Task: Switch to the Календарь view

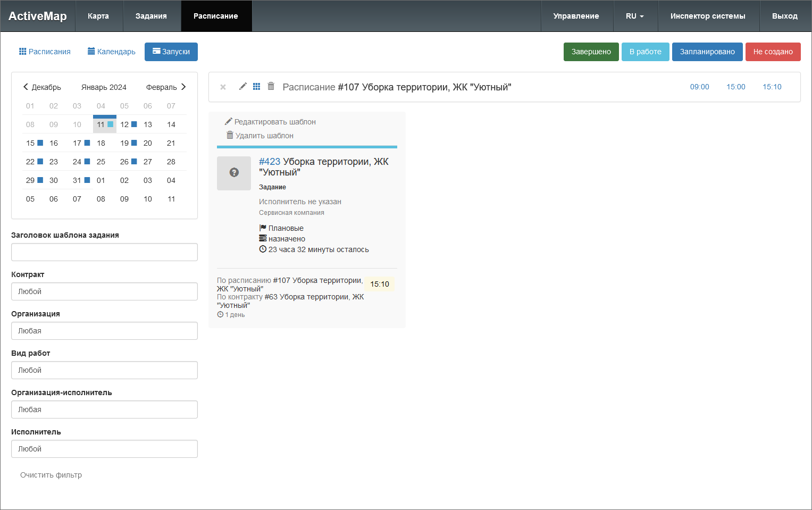Action: pyautogui.click(x=112, y=52)
